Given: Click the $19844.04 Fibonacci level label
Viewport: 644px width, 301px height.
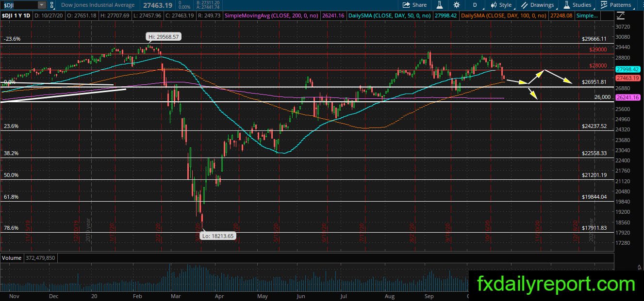Looking at the screenshot, I should [594, 197].
